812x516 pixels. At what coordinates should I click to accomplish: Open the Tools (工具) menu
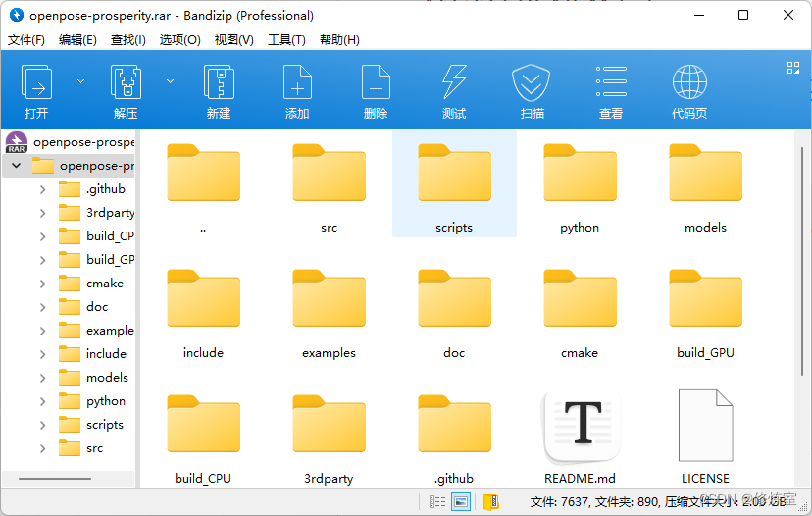point(286,40)
